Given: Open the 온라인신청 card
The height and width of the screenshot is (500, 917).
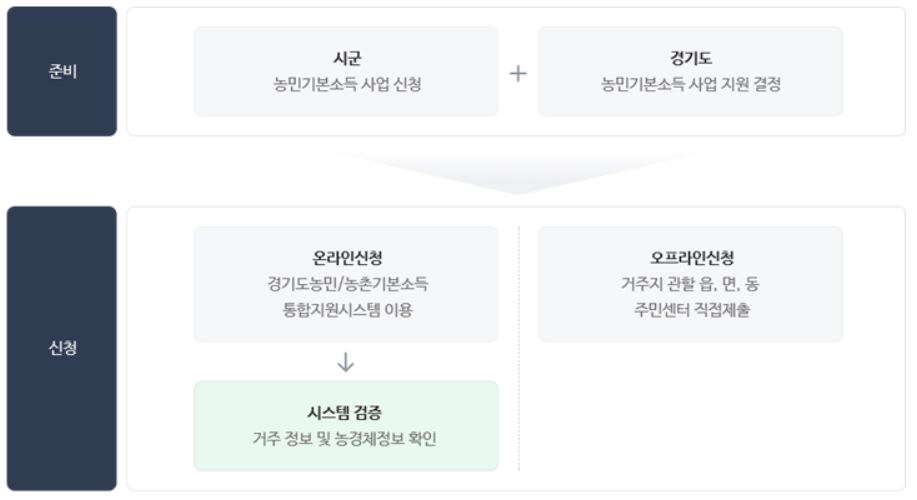Looking at the screenshot, I should pyautogui.click(x=346, y=284).
